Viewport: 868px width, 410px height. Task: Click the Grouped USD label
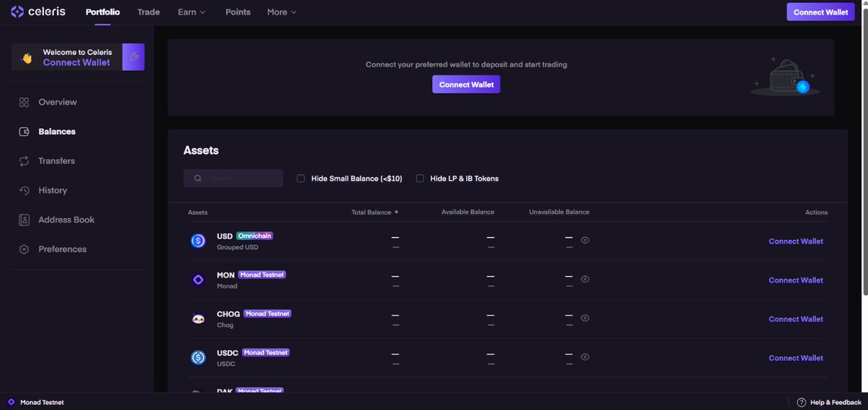tap(237, 247)
